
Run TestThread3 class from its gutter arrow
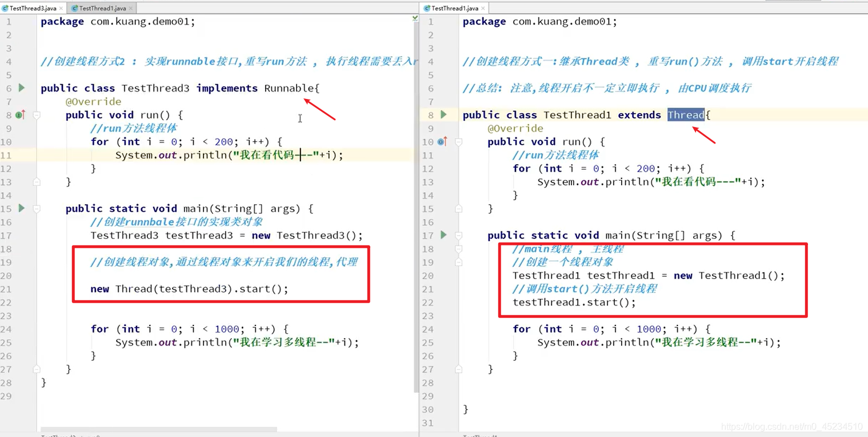tap(22, 88)
